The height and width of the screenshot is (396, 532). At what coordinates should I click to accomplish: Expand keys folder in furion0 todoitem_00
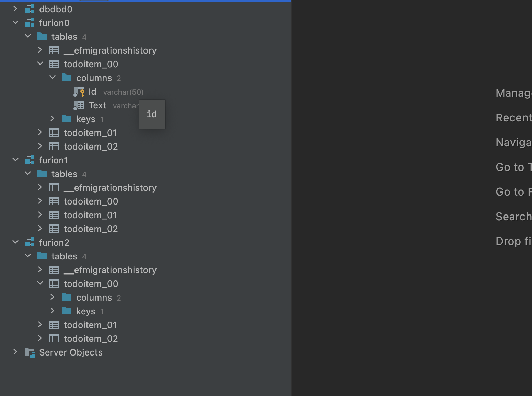point(52,118)
